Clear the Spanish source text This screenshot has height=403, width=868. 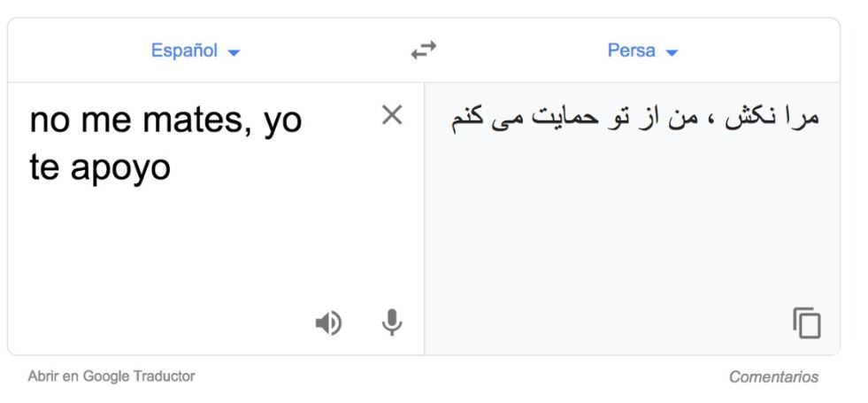[x=391, y=115]
